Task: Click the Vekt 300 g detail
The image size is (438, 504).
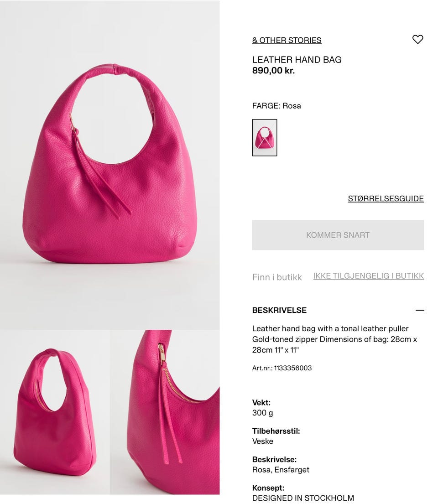Action: [262, 408]
